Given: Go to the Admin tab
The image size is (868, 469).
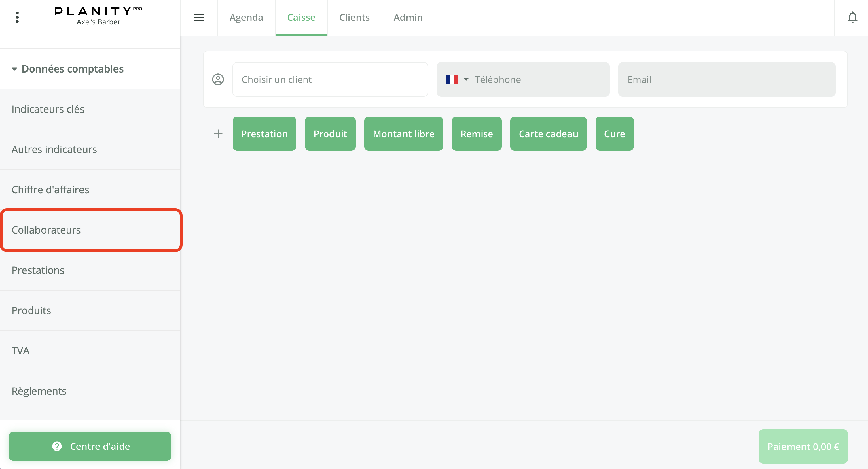Looking at the screenshot, I should 408,17.
